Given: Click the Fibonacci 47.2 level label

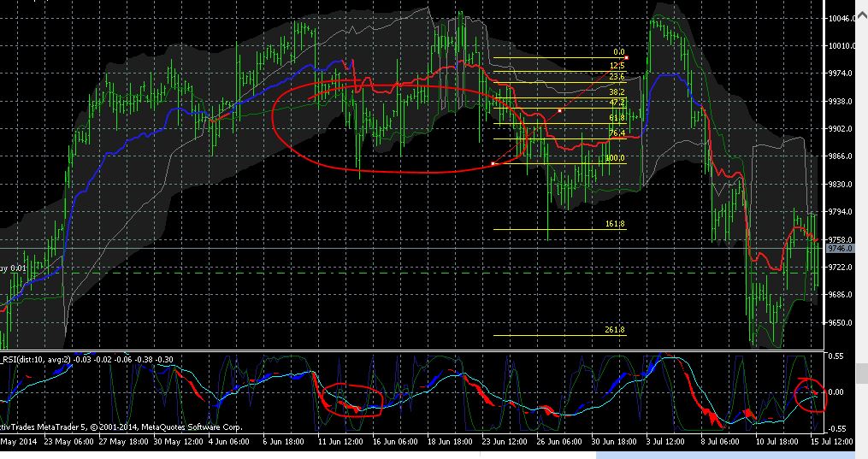Looking at the screenshot, I should pyautogui.click(x=617, y=103).
